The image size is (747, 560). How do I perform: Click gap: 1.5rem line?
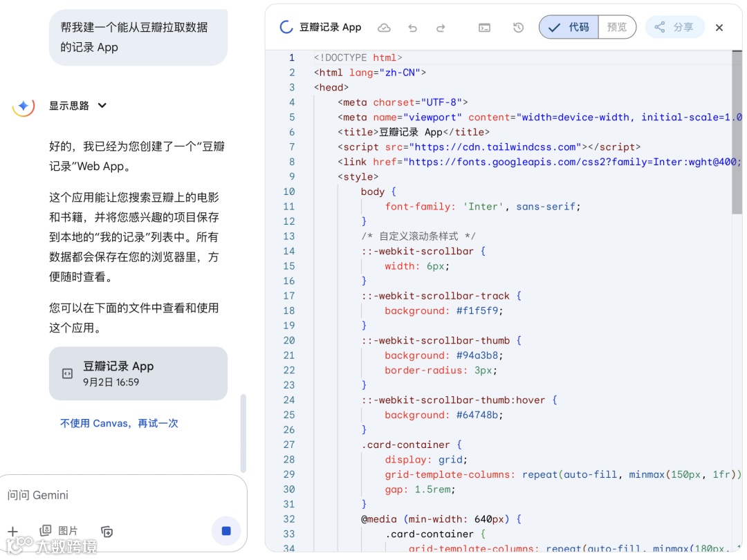tap(421, 489)
